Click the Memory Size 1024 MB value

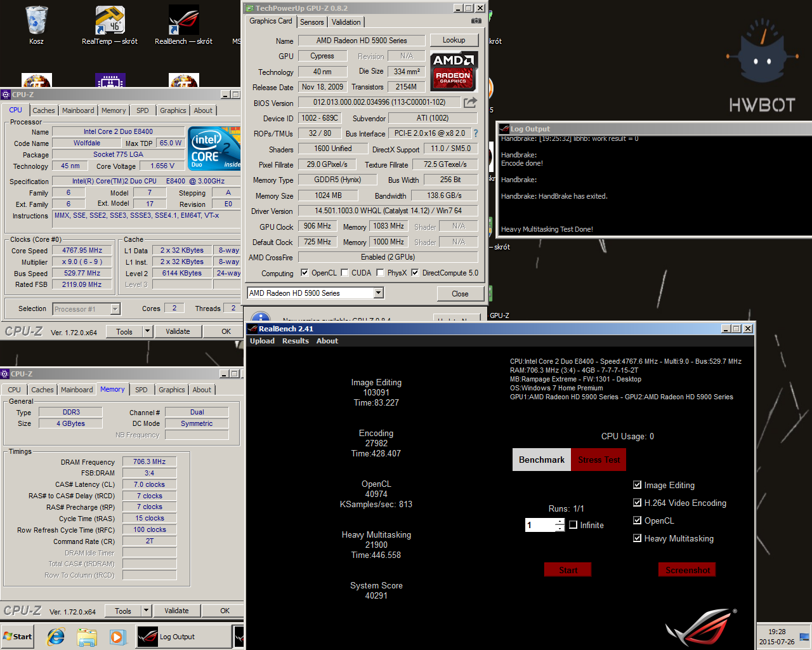coord(328,196)
